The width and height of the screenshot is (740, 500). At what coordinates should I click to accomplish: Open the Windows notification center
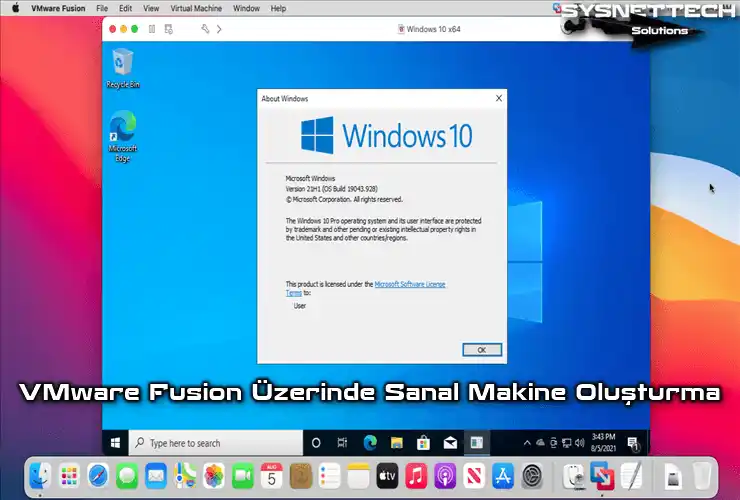pos(633,443)
